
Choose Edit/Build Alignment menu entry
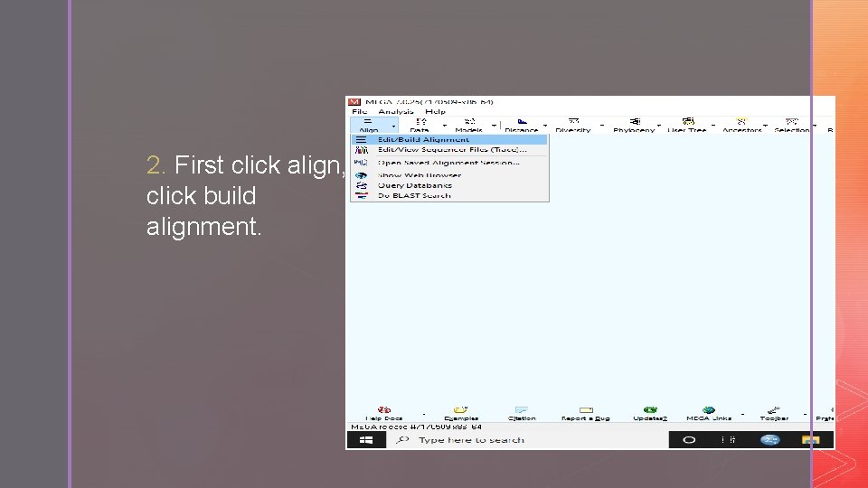tap(449, 139)
